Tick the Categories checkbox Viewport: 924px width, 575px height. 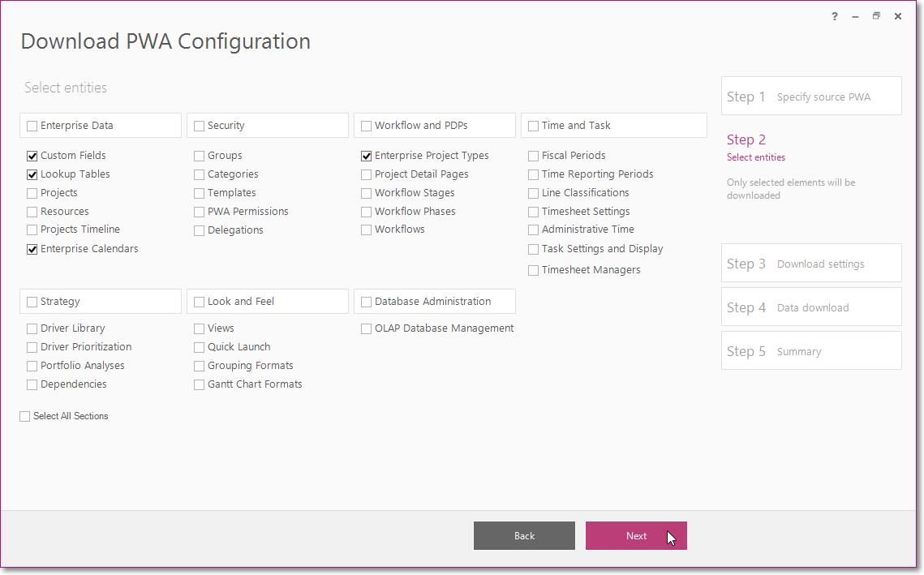pos(200,175)
